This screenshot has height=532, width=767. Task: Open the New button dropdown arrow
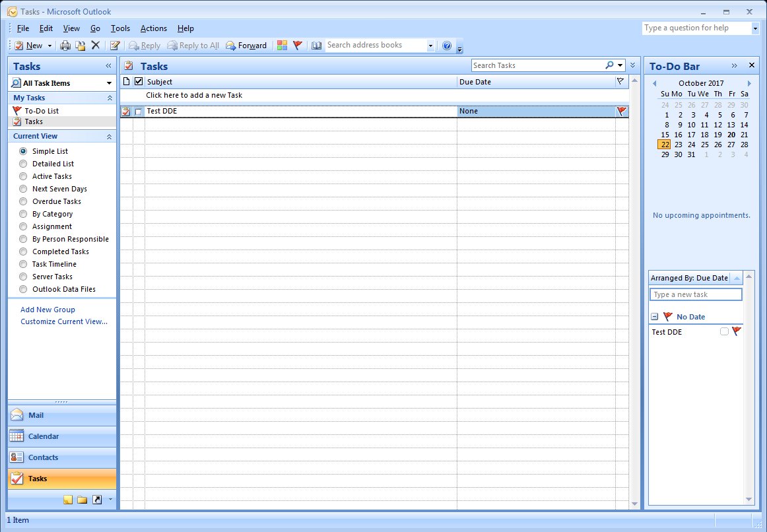[x=50, y=46]
